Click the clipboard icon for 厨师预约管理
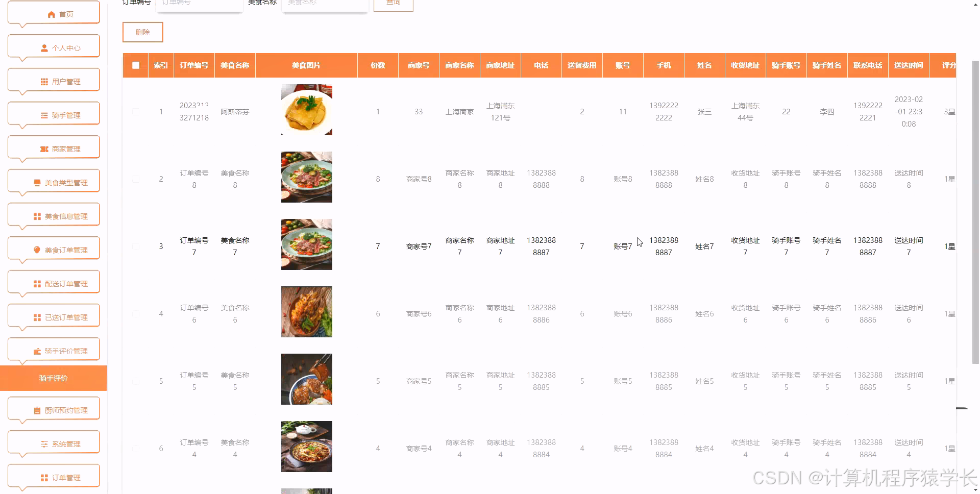Screen dimensions: 980x494 click(37, 410)
